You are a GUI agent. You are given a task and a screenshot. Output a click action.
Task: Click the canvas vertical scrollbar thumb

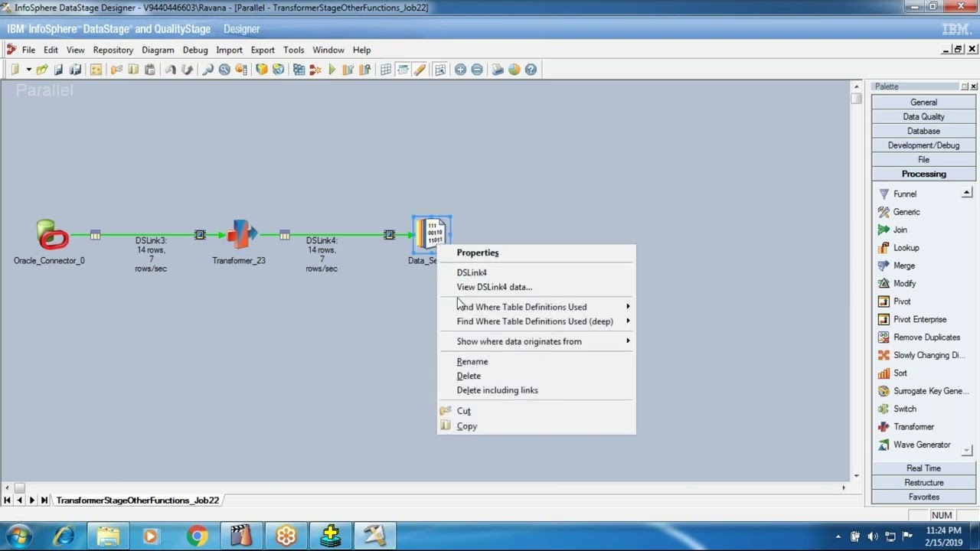click(856, 99)
